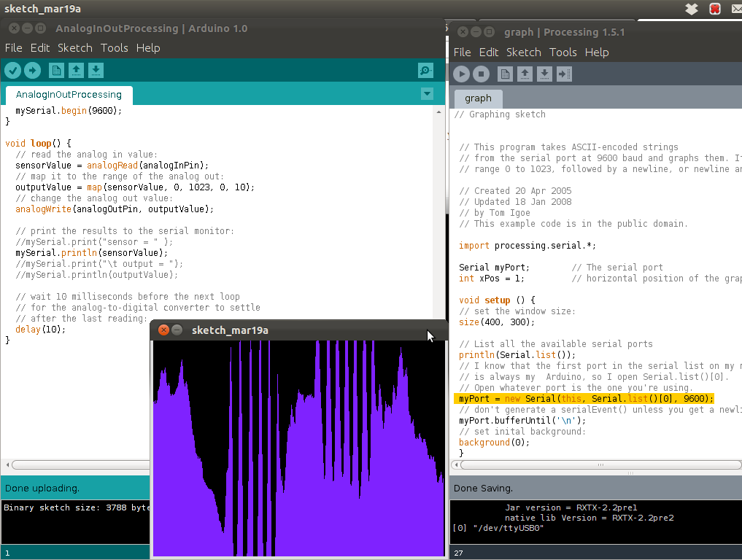The image size is (742, 560).
Task: Open the Tools menu in Arduino
Action: [114, 48]
